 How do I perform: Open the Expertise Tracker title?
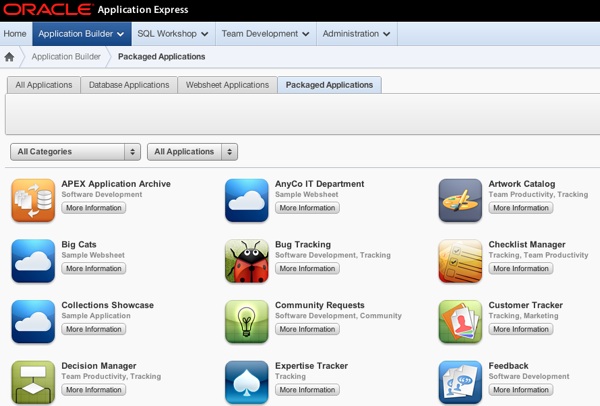(x=311, y=366)
